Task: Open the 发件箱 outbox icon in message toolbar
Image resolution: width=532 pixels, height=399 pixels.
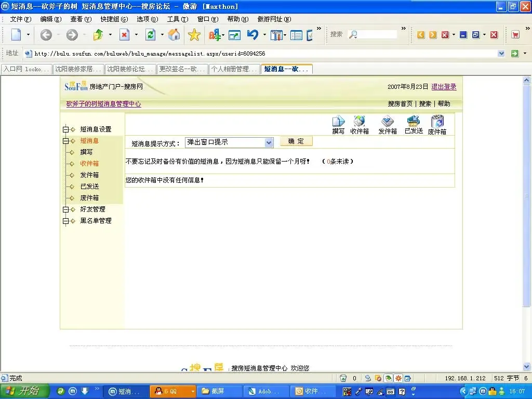Action: pos(388,125)
